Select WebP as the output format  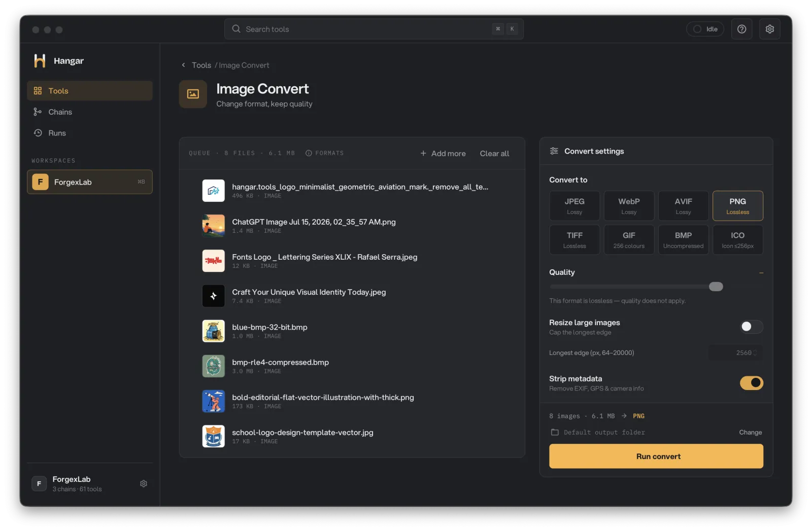pos(629,206)
